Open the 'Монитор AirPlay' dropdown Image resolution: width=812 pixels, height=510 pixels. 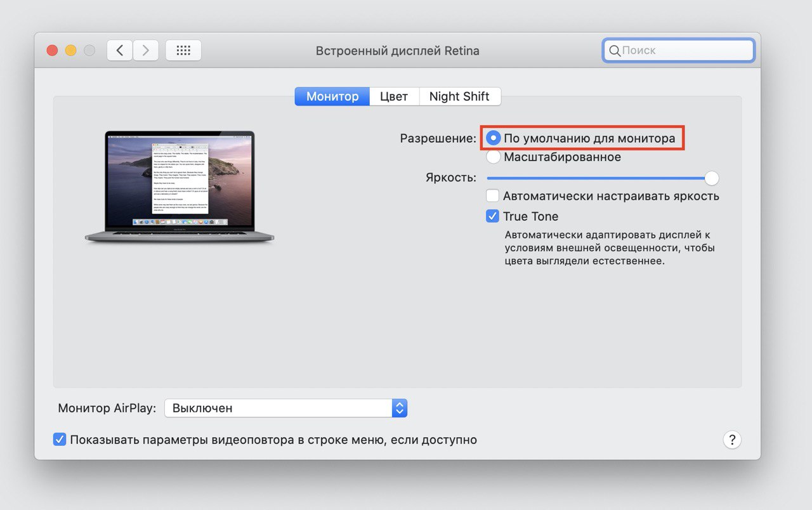point(285,408)
